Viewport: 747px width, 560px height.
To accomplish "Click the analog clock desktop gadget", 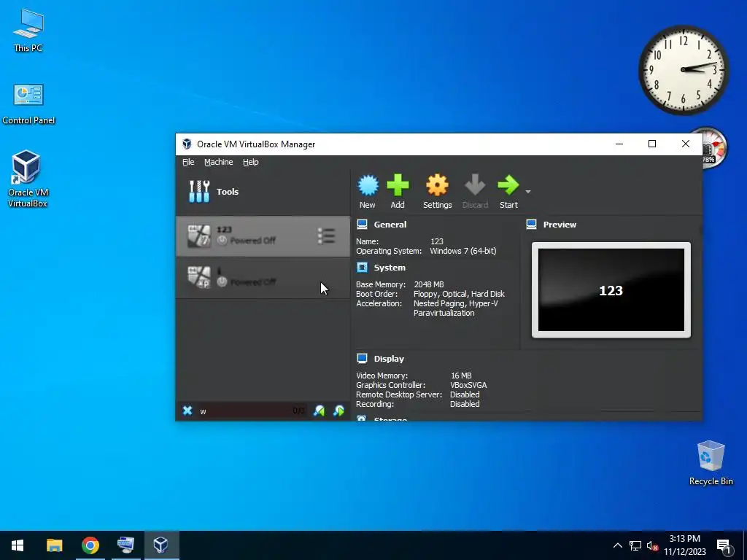I will (x=684, y=70).
